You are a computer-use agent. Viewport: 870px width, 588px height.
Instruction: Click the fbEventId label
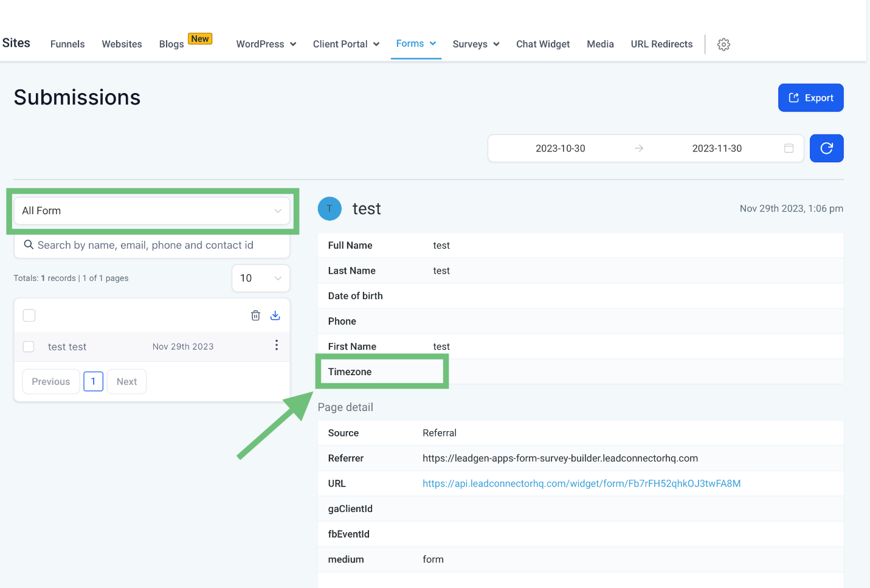(349, 534)
